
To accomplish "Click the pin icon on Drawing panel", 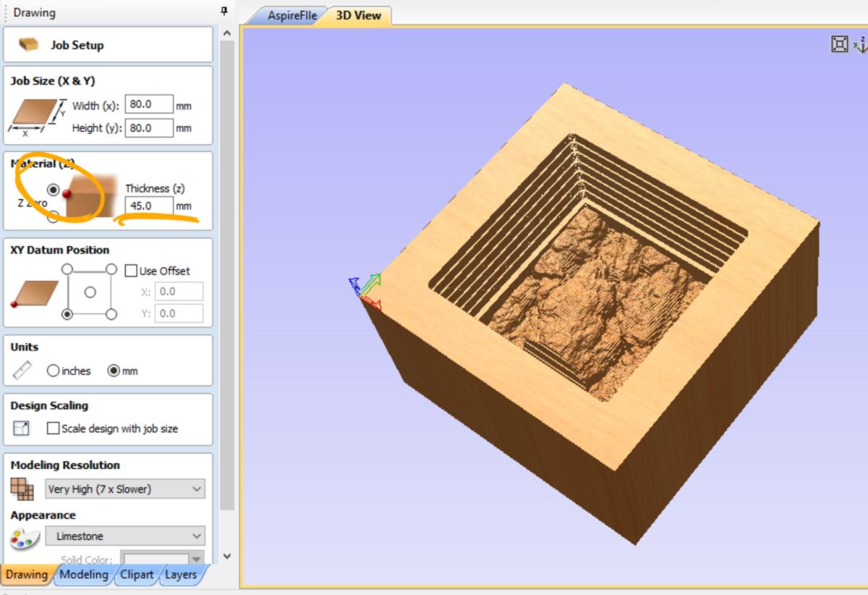I will tap(224, 12).
